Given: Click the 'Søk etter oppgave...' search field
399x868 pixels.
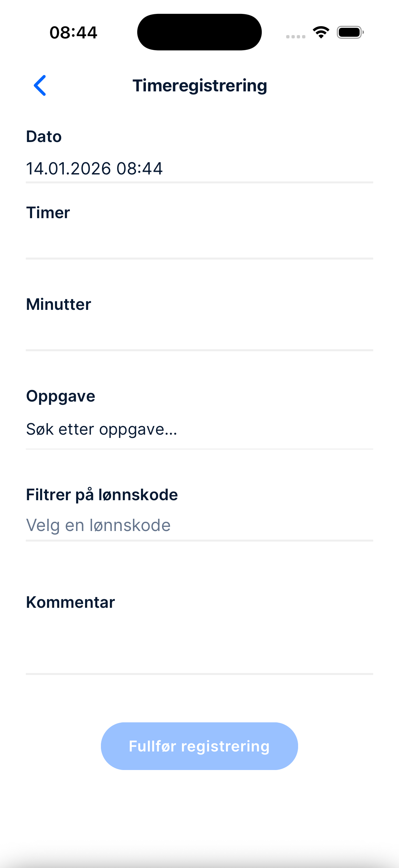Looking at the screenshot, I should pyautogui.click(x=199, y=430).
